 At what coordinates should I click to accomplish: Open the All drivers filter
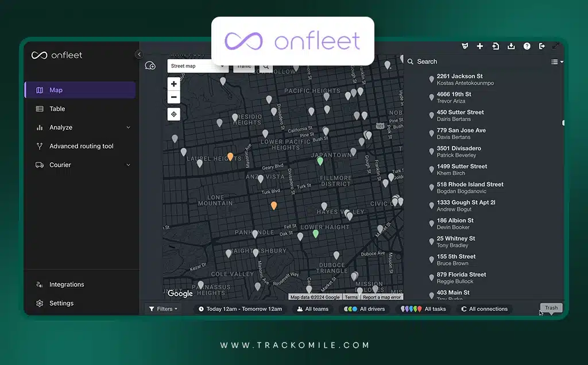(x=364, y=309)
